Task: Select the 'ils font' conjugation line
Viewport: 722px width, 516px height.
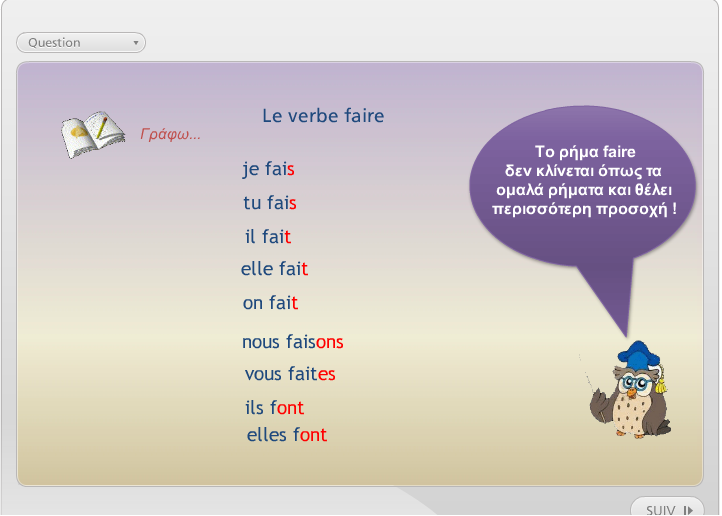Action: click(x=274, y=409)
